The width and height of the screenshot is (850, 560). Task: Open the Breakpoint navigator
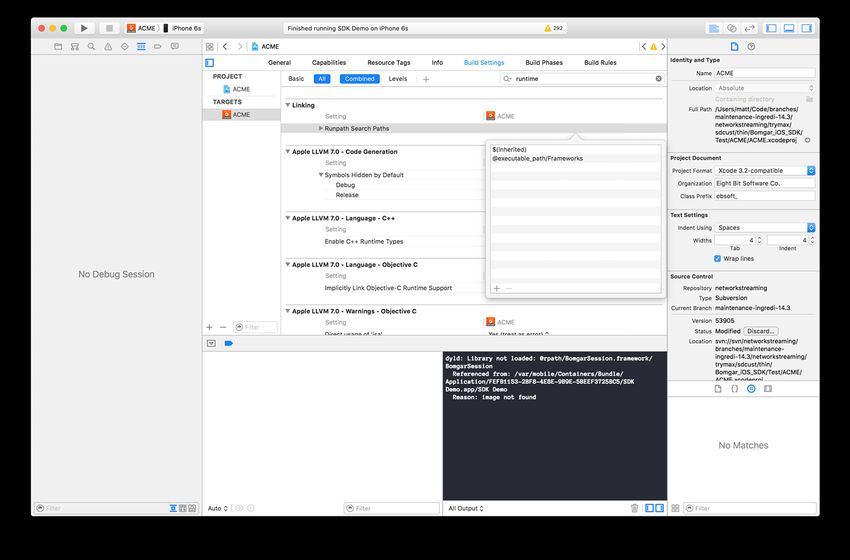pyautogui.click(x=158, y=47)
